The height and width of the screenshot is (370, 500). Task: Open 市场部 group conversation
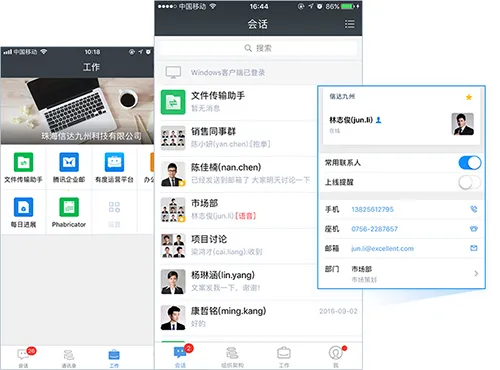(237, 210)
